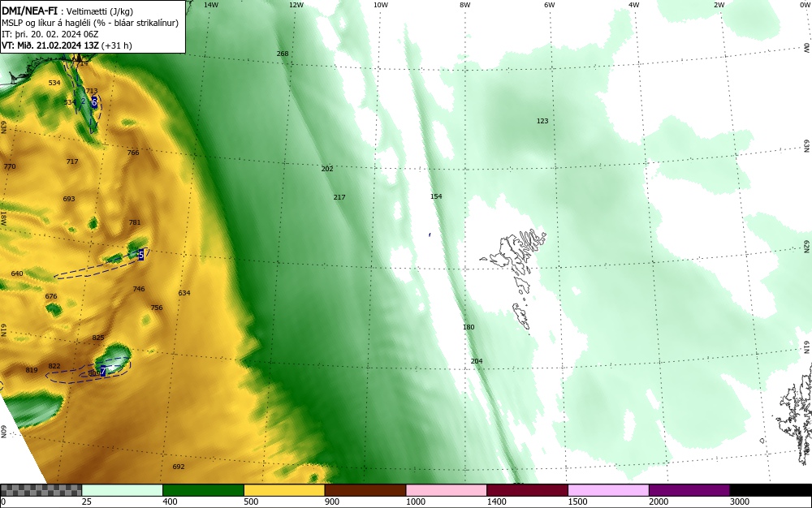Click the CAPE value 822
The image size is (812, 508).
point(54,366)
